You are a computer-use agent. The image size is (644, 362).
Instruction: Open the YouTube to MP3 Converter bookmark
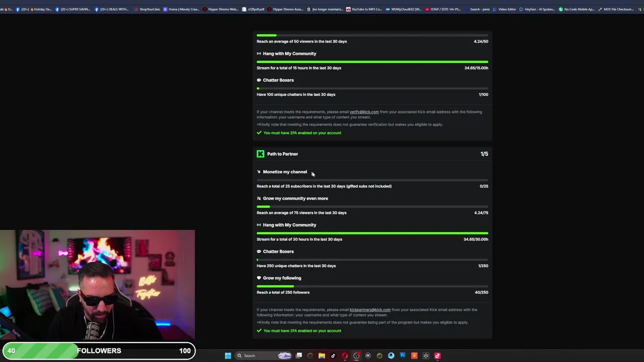(x=364, y=9)
